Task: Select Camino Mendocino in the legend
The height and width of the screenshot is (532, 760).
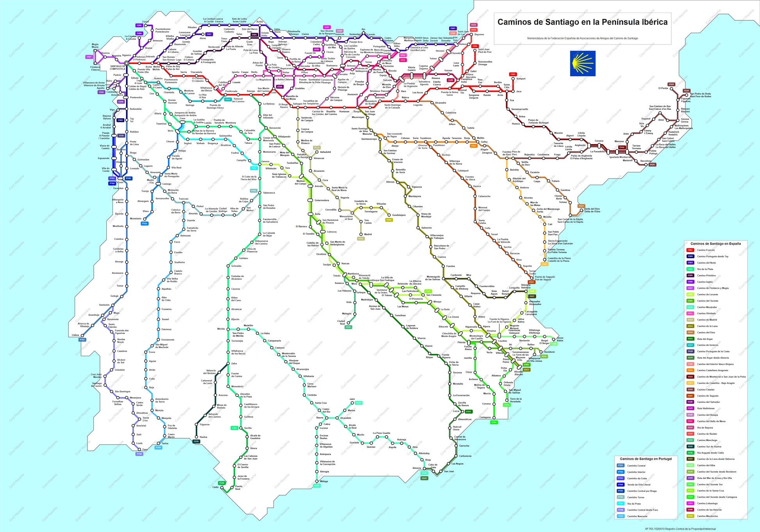Action: click(707, 516)
